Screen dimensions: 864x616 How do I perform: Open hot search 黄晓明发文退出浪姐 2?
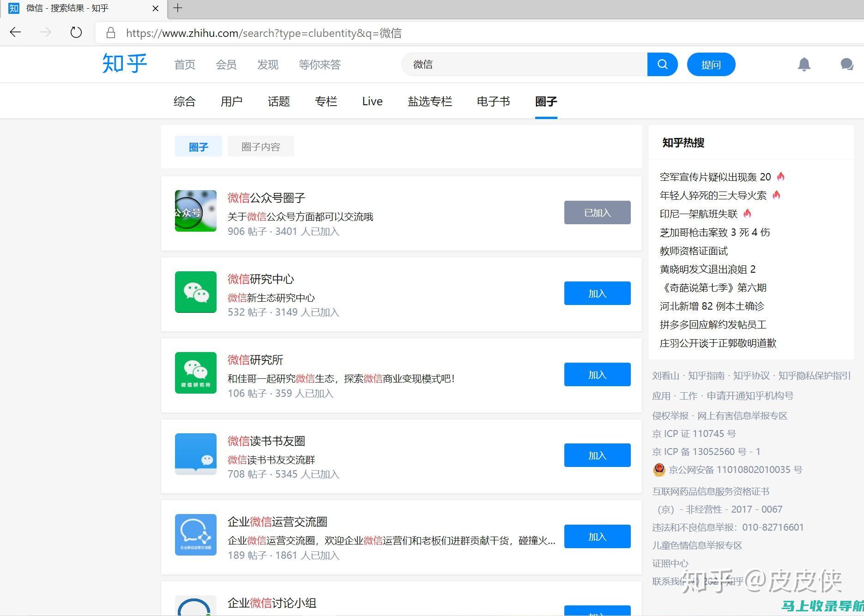point(708,269)
